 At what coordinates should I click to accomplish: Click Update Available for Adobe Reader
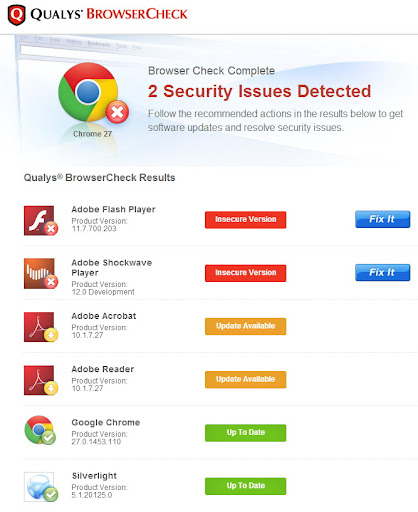[245, 380]
